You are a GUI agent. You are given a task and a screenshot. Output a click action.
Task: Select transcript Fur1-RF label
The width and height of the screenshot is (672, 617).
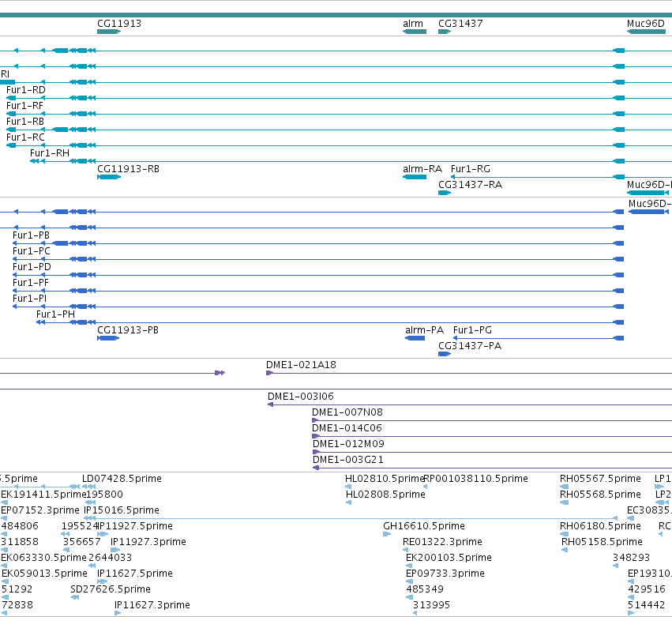(x=24, y=106)
